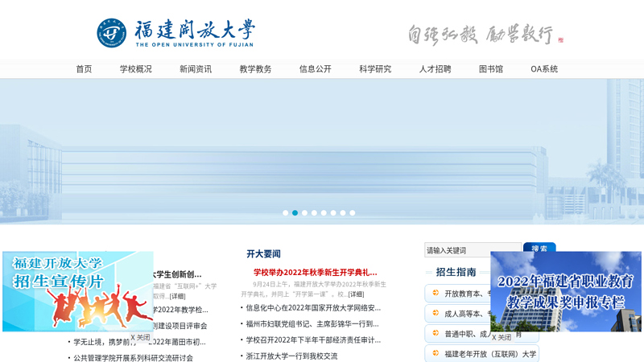Click the arrow icon beside 成人高等本
The height and width of the screenshot is (362, 644).
coord(436,313)
